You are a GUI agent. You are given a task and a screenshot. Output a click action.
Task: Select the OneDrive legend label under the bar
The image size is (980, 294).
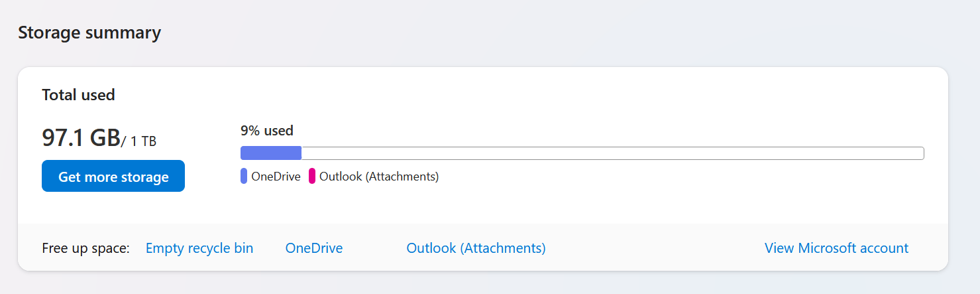click(276, 177)
